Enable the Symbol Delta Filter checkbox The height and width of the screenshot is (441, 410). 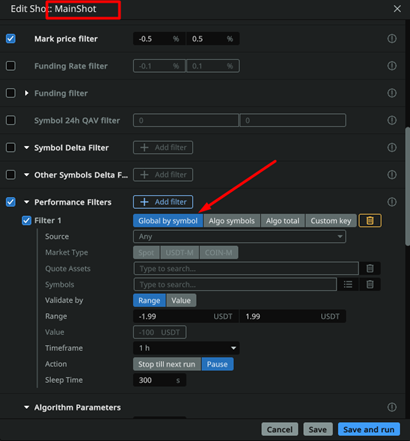point(11,147)
